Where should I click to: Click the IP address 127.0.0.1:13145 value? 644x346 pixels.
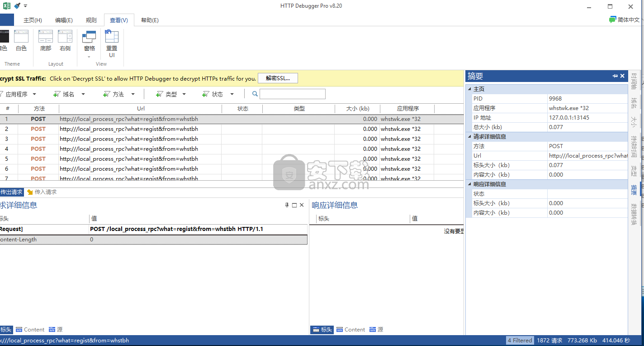click(x=569, y=118)
